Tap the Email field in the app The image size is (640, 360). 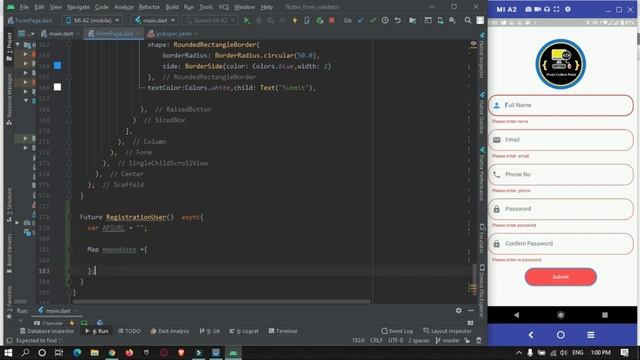coord(561,140)
